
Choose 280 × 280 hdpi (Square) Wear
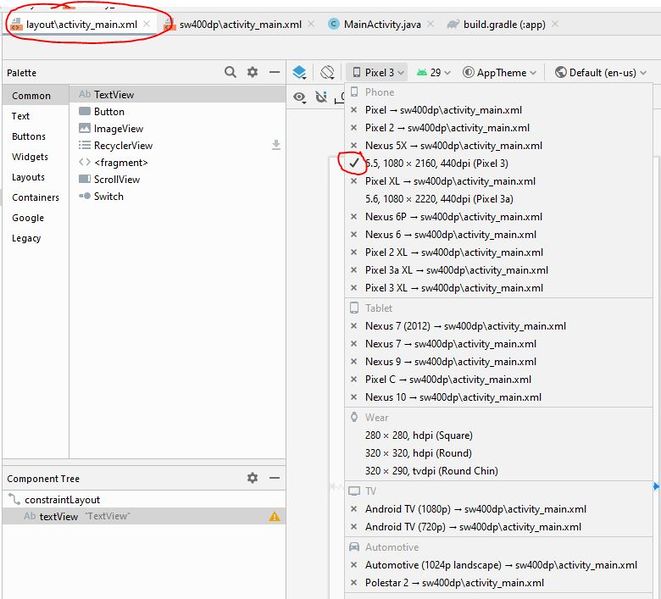499,435
